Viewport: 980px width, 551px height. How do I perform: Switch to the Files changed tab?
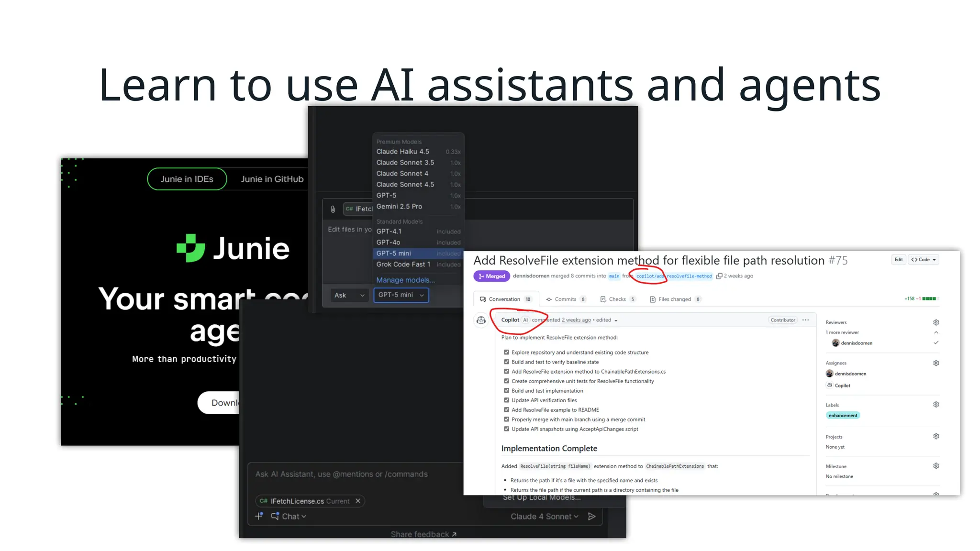(x=675, y=299)
